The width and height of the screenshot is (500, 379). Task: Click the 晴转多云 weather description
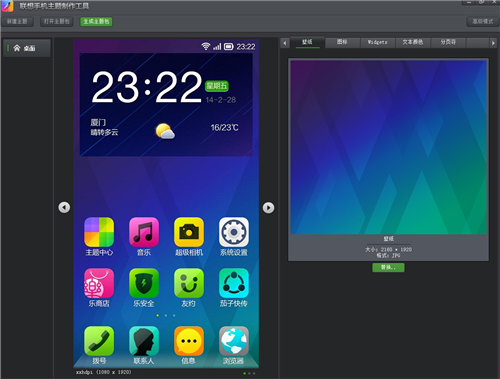104,132
